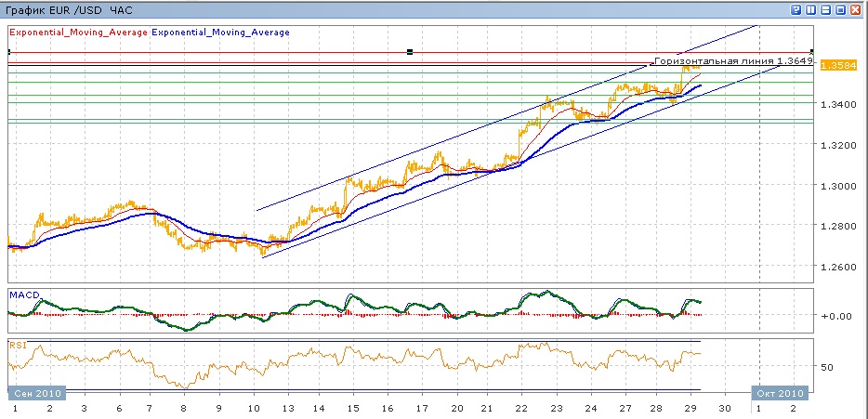Minimize the EUR/USD chart window
This screenshot has height=419, width=868.
[x=825, y=9]
